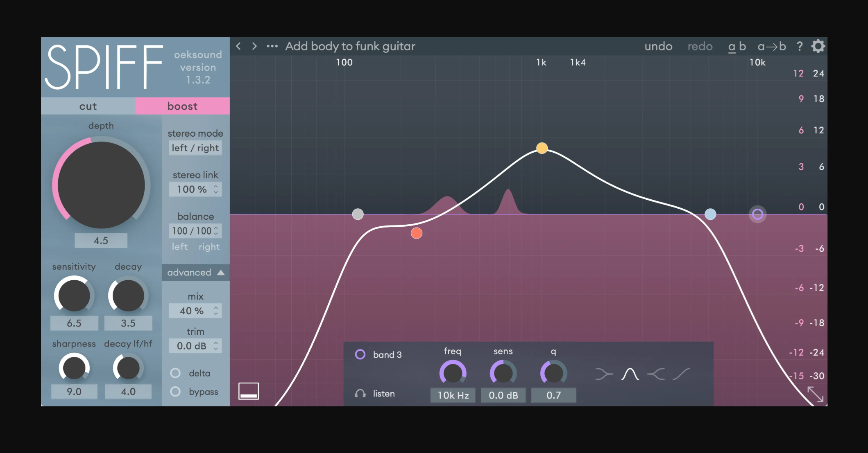Image resolution: width=868 pixels, height=453 pixels.
Task: Go to the next preset arrow
Action: (x=254, y=46)
